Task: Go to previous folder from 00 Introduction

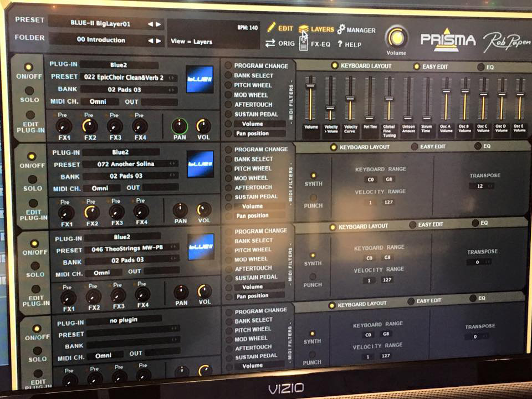Action: (x=150, y=40)
